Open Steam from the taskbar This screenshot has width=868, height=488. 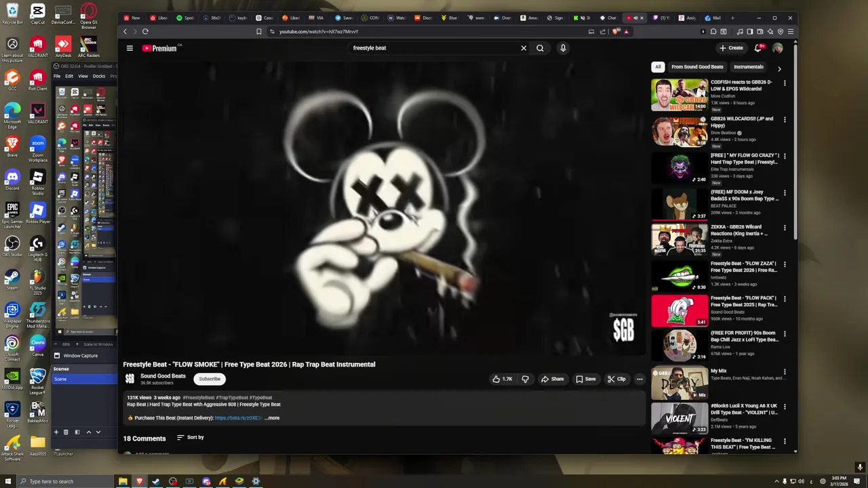point(156,481)
